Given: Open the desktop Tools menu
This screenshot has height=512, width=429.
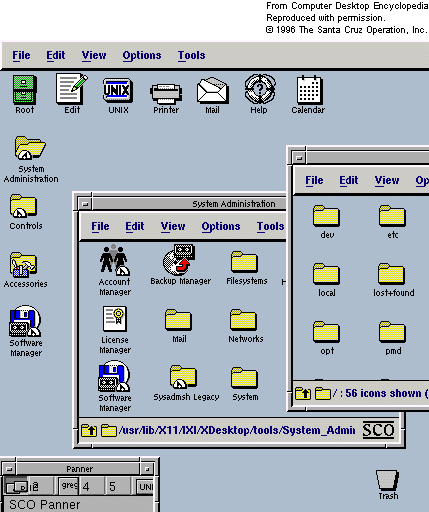Looking at the screenshot, I should pyautogui.click(x=191, y=55).
